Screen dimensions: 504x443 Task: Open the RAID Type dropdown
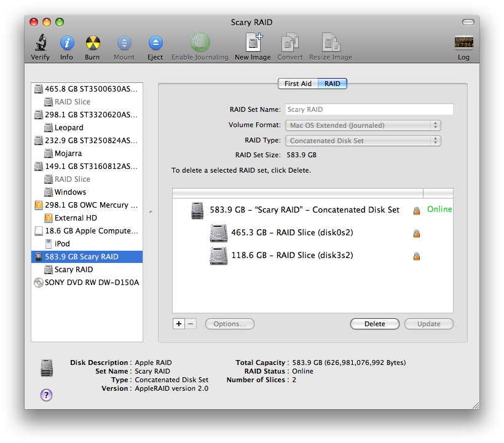coord(363,141)
